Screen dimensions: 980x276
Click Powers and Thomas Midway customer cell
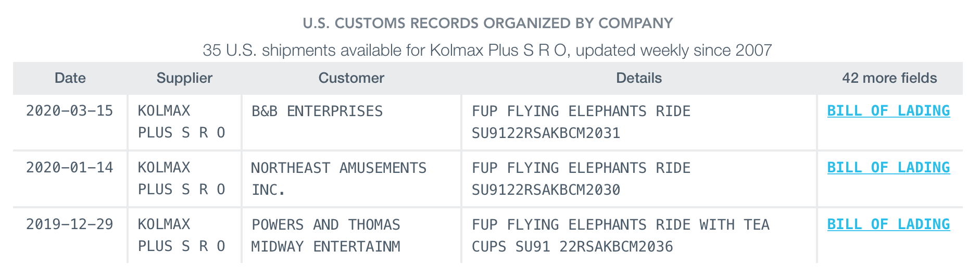(x=326, y=235)
